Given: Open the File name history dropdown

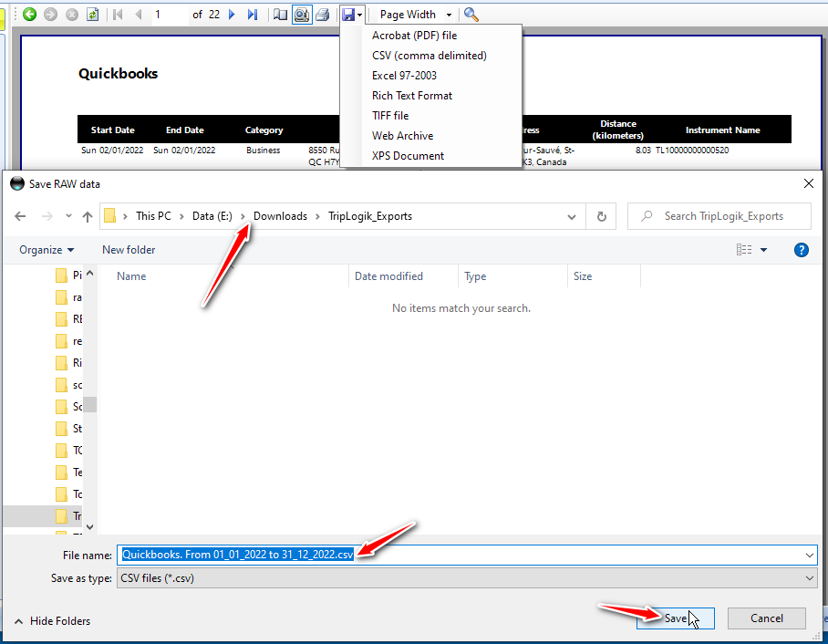Looking at the screenshot, I should [810, 556].
